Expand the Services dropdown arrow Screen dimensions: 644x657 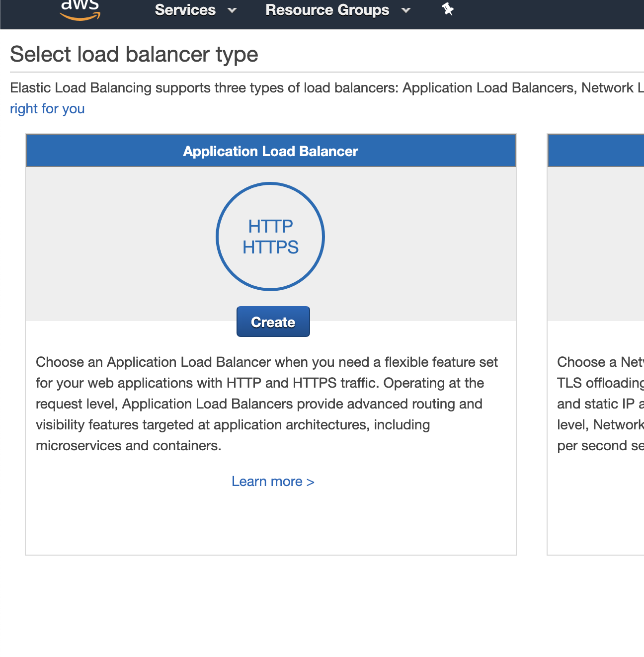(232, 10)
